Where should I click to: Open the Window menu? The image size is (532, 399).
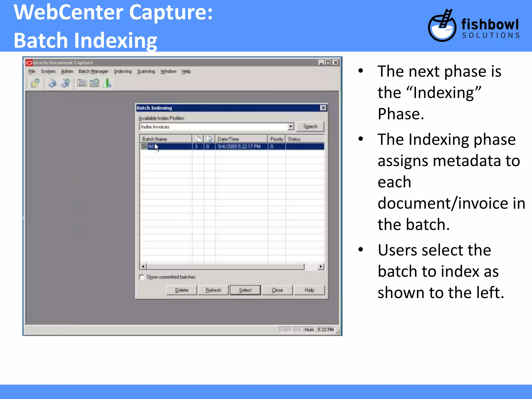(x=168, y=71)
